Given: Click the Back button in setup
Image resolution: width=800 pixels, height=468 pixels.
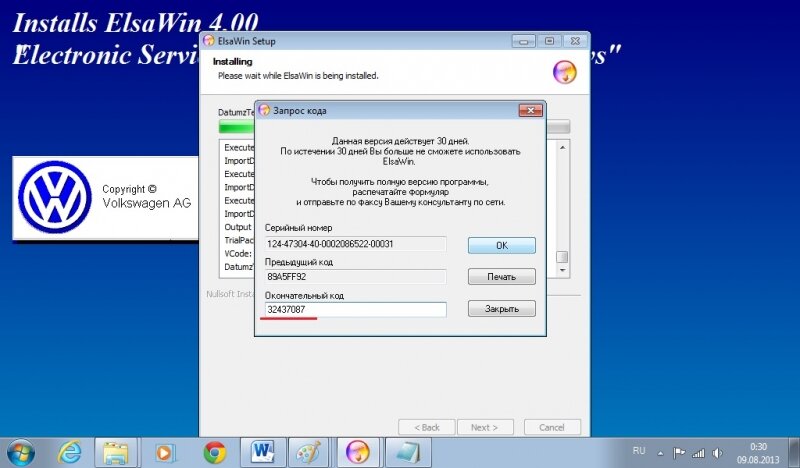Looking at the screenshot, I should pos(427,427).
